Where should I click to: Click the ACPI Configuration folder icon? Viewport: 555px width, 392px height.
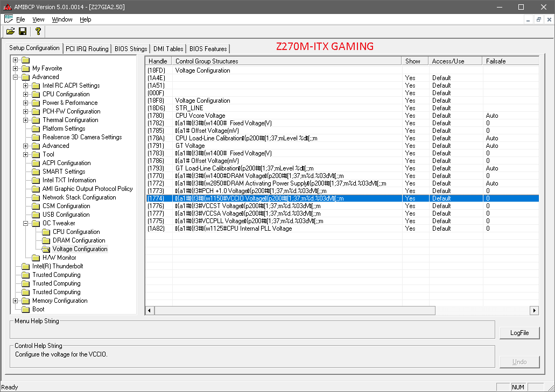tap(36, 163)
